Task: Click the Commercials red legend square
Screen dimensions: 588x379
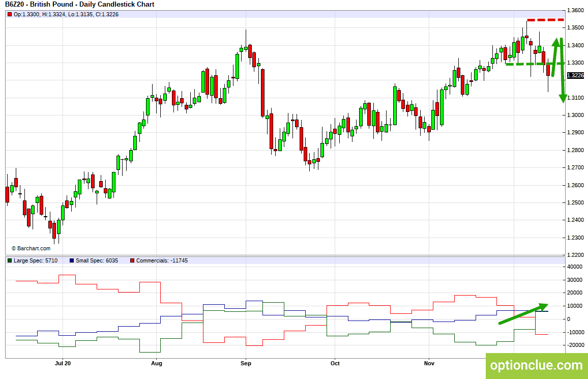Action: point(132,260)
